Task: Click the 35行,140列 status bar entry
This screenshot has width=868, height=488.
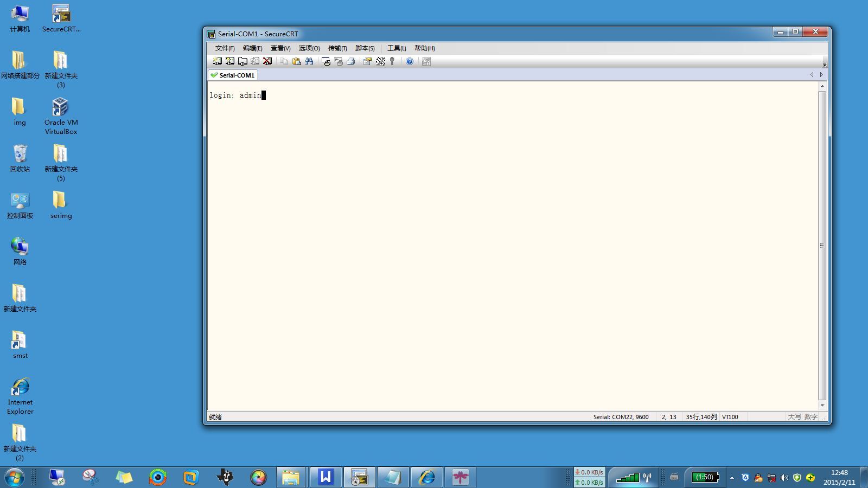Action: coord(701,417)
